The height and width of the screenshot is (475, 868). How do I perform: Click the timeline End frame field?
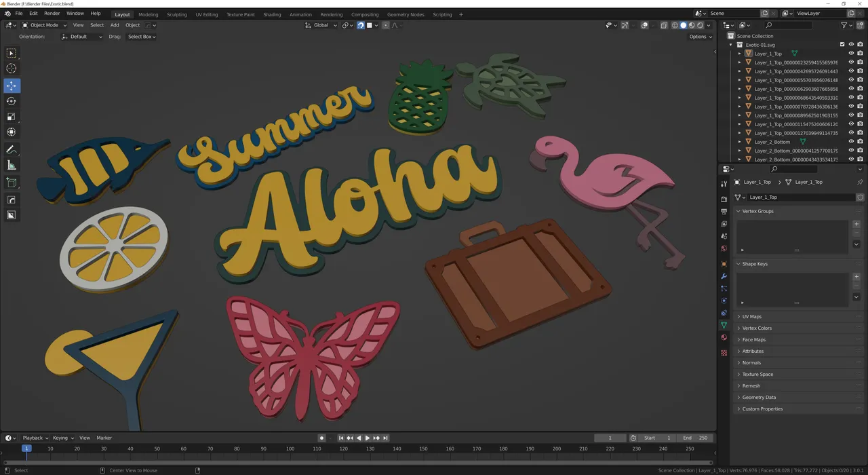tap(694, 438)
